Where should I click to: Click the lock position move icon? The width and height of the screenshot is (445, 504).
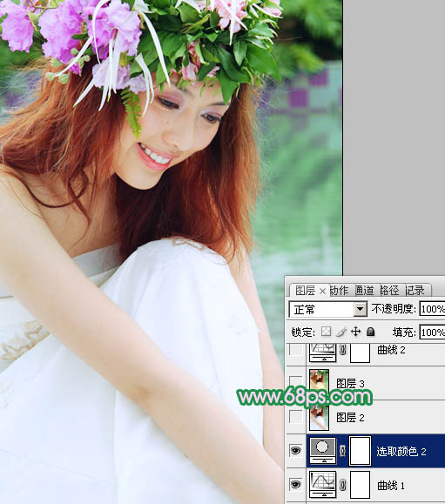click(355, 332)
